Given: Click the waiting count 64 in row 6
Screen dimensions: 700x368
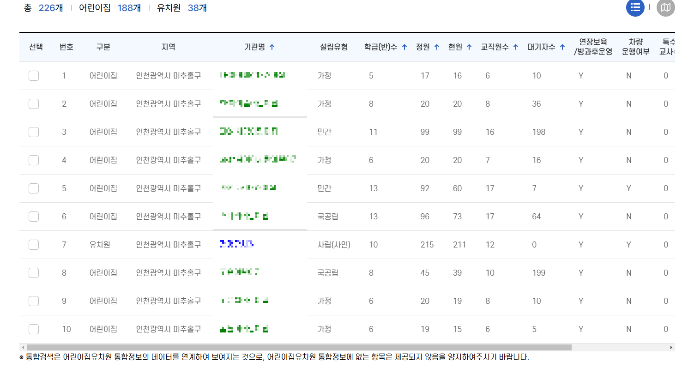Looking at the screenshot, I should 536,216.
